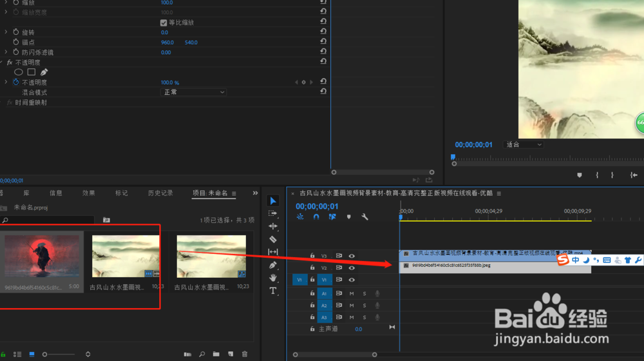The image size is (644, 361).
Task: Toggle rotation animation stopwatch
Action: [16, 32]
